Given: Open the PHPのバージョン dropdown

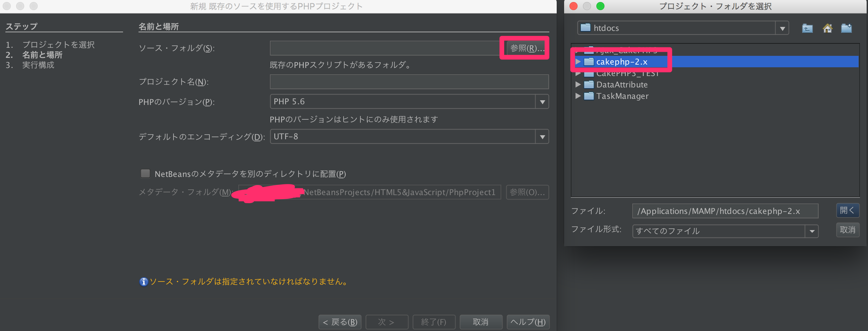Looking at the screenshot, I should click(542, 102).
